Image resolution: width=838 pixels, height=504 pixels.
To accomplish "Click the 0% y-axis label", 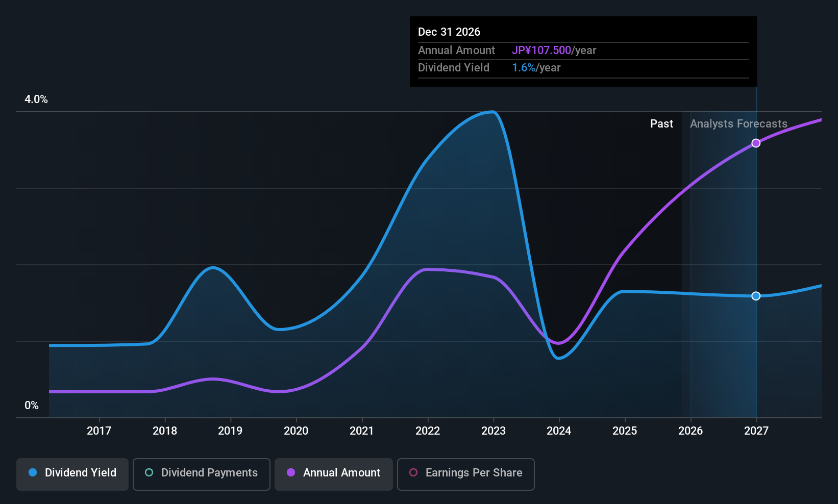I will [32, 406].
